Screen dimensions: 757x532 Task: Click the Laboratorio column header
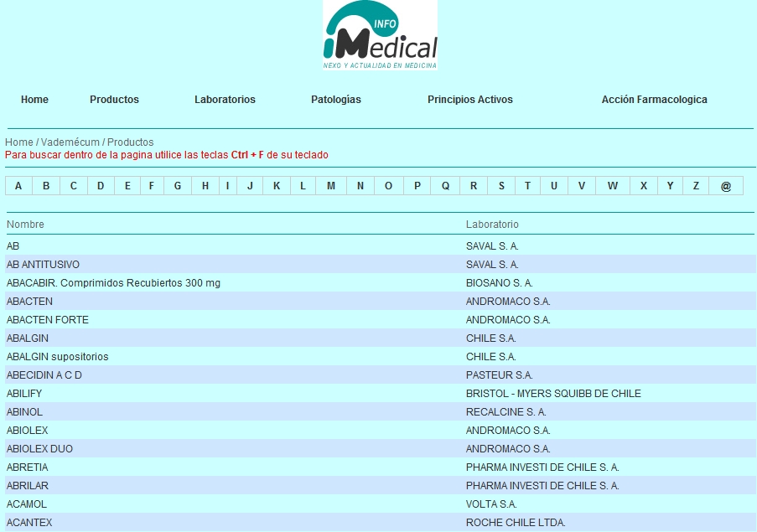coord(491,224)
